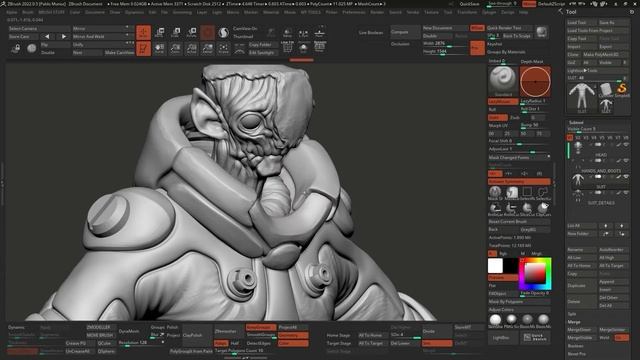Click the Quick Sketch icon button
The width and height of the screenshot is (640, 360).
point(535,338)
